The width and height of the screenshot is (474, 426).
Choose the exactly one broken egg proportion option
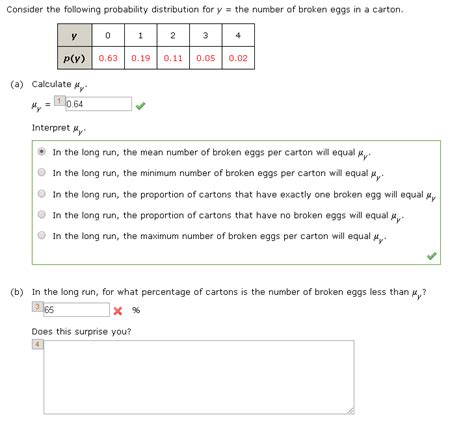point(42,194)
